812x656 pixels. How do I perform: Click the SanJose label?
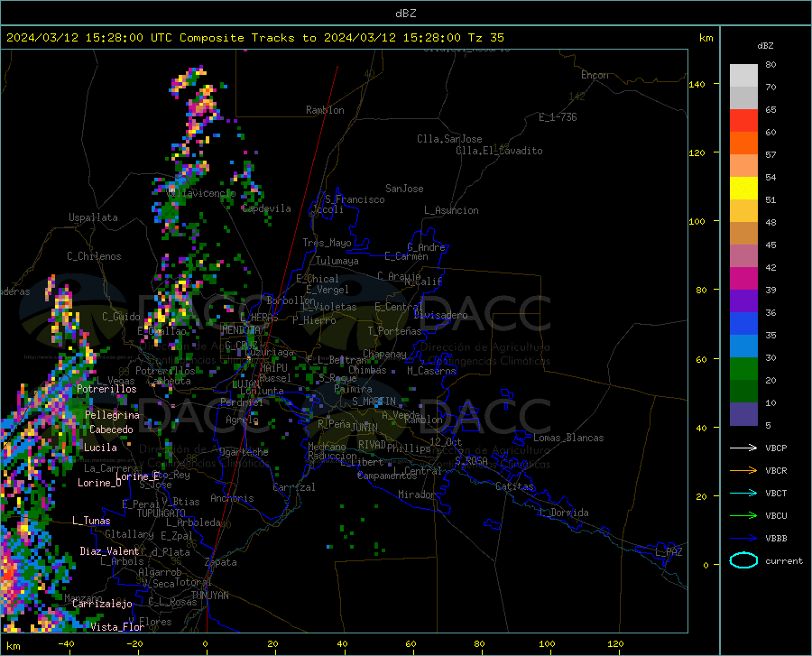click(404, 189)
